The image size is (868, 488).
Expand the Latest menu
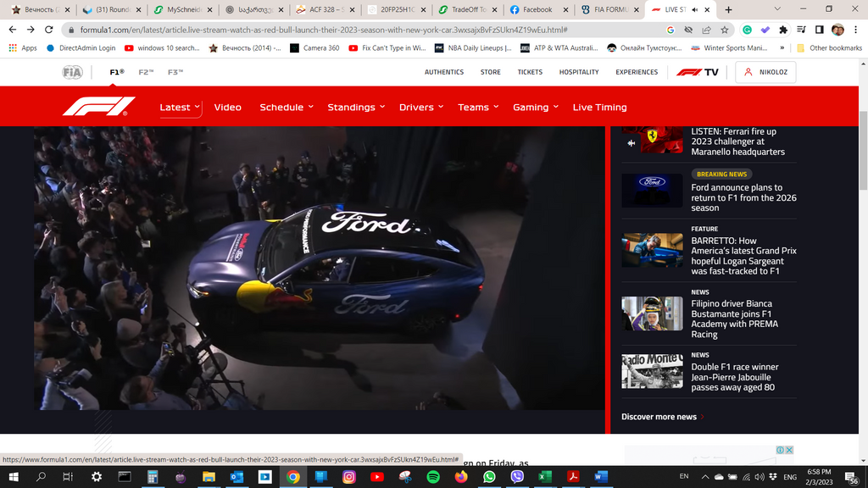[x=180, y=108]
